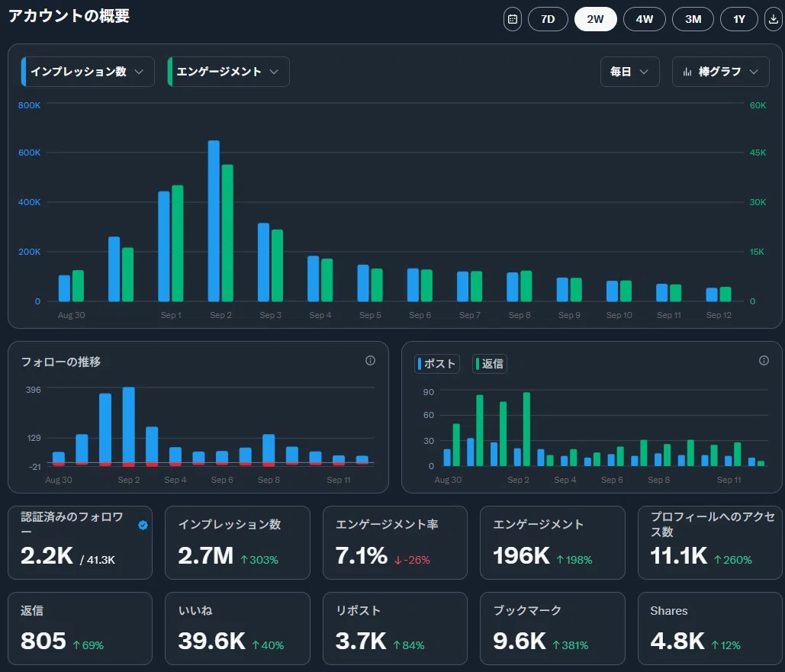Switch to the 1Y time range
The image size is (785, 672).
click(739, 19)
